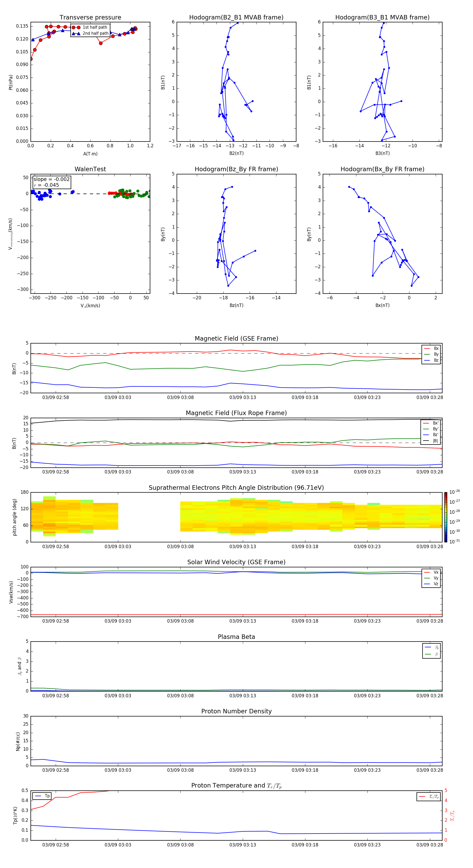Click the Proton Temperature and Te/Tp title
Image resolution: width=473 pixels, height=868 pixels.
236,786
